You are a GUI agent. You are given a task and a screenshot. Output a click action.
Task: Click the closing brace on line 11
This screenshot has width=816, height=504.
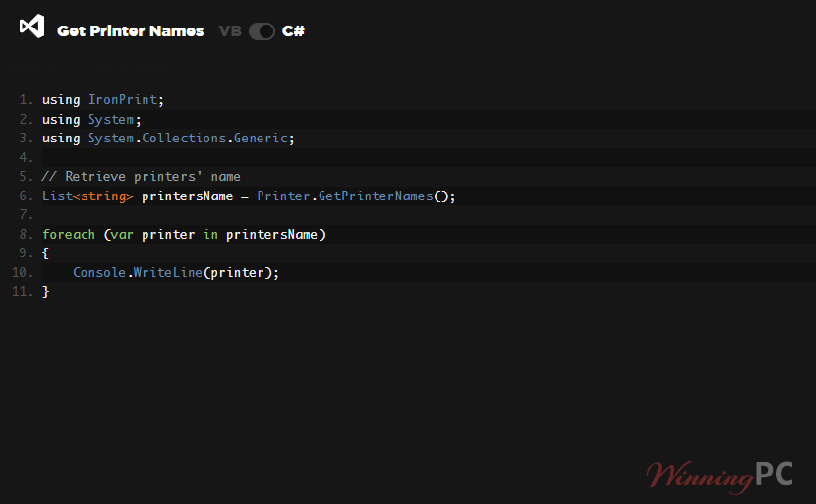pyautogui.click(x=45, y=291)
